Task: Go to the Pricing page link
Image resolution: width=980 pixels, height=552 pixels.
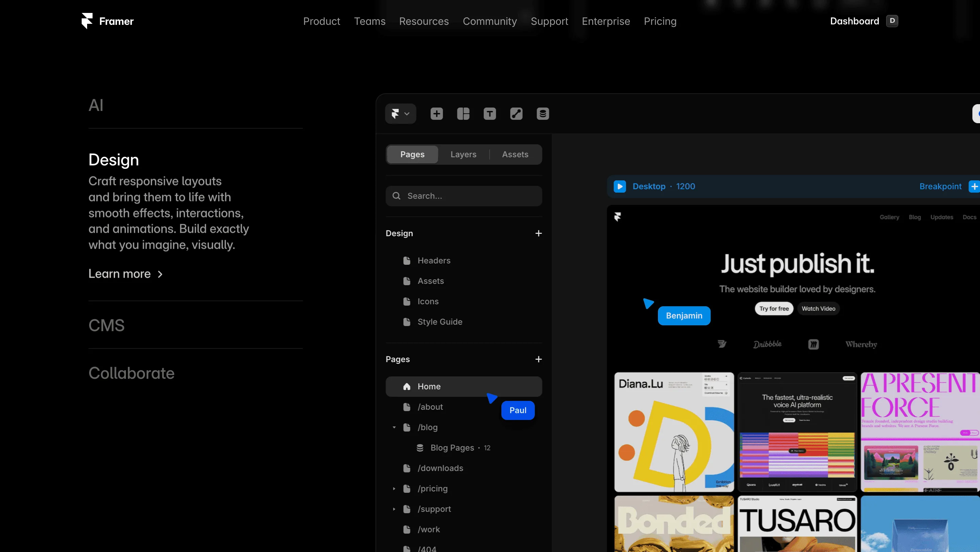Action: click(x=660, y=21)
